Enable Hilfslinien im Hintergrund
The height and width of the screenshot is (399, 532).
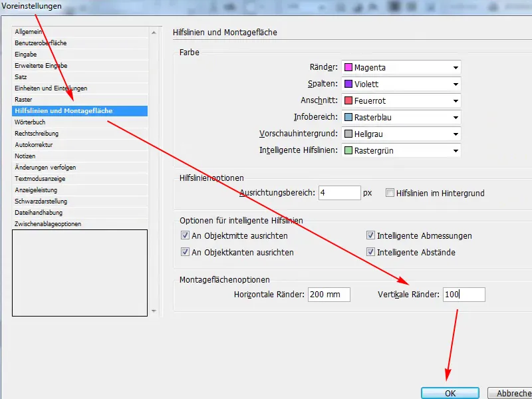(x=391, y=193)
